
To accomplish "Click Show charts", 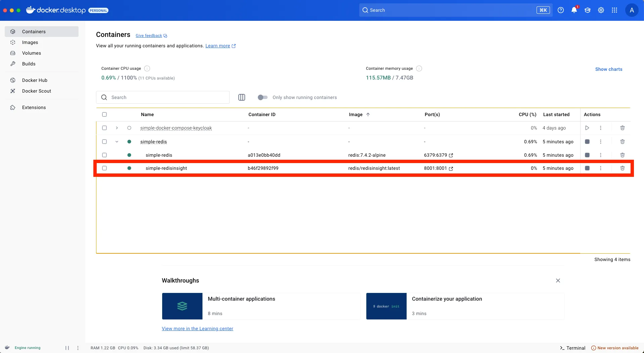I will (609, 69).
